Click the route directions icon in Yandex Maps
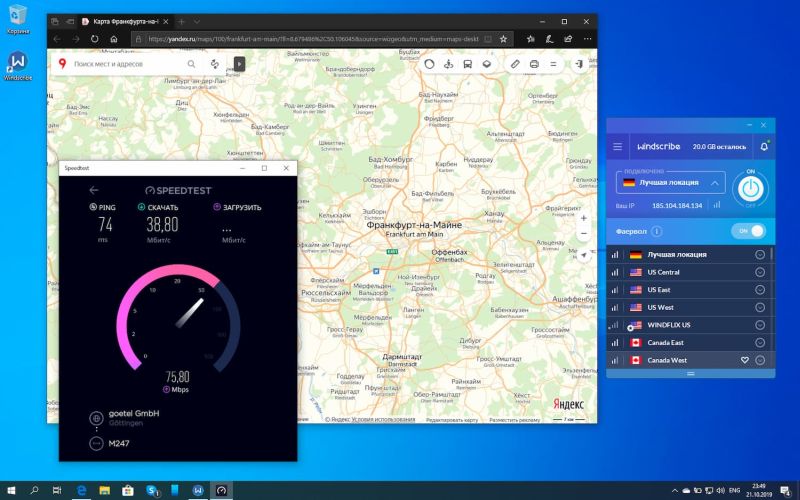The width and height of the screenshot is (800, 500). click(215, 64)
